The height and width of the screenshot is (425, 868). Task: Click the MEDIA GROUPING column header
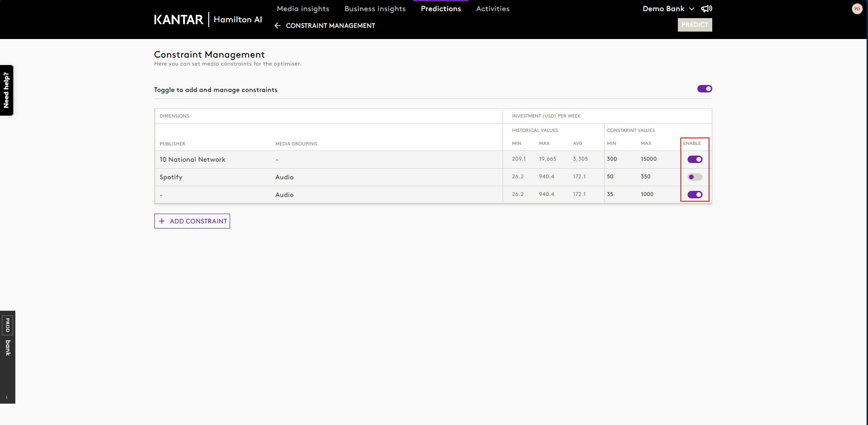pyautogui.click(x=296, y=144)
